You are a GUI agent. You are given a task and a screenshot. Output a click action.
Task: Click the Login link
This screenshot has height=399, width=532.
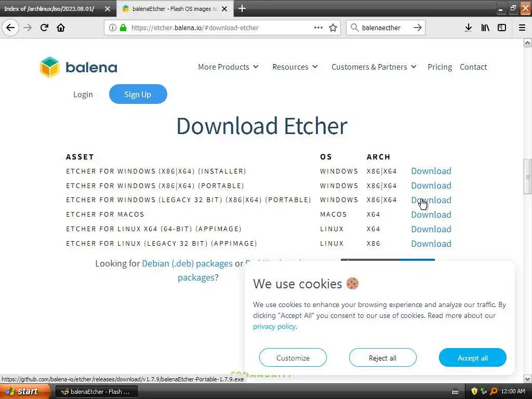tap(83, 95)
